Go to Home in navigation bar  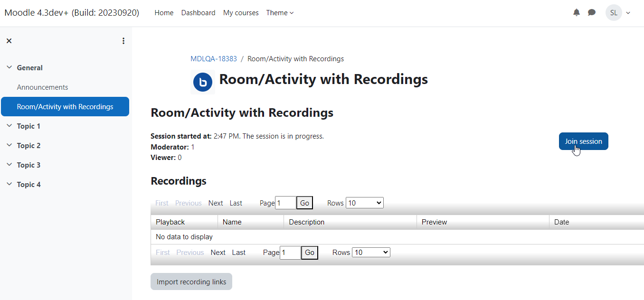(x=164, y=13)
